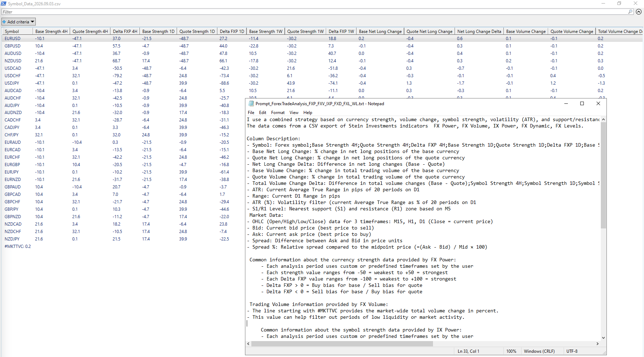Screen dimensions: 644x357
Task: Click the Notepad horizontal scrollbar right arrow
Action: tap(598, 344)
